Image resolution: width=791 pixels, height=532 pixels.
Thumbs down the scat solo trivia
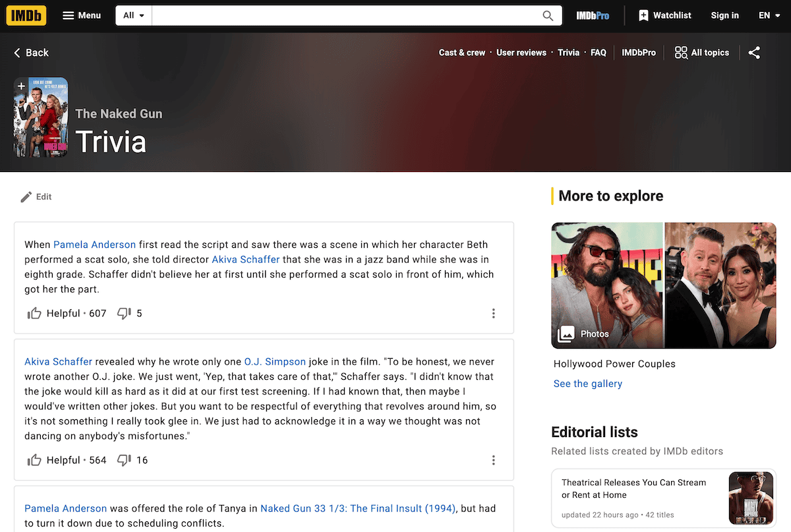click(124, 314)
